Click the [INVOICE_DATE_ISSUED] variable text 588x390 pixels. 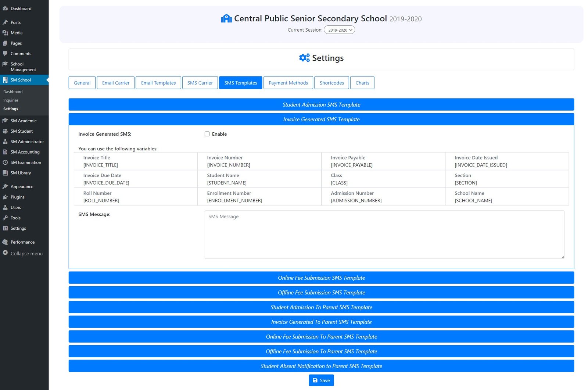pyautogui.click(x=481, y=165)
